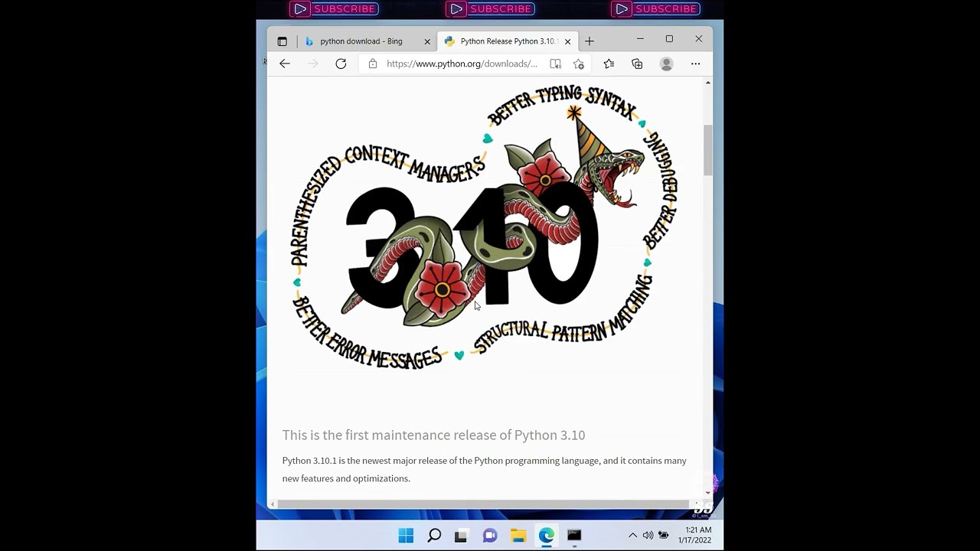View site security info via lock icon
Viewport: 980px width, 551px height.
[x=373, y=64]
